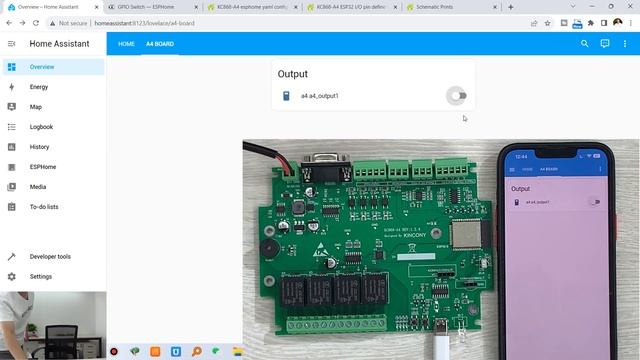Image resolution: width=640 pixels, height=360 pixels.
Task: Open the Logbook panel
Action: [53, 127]
